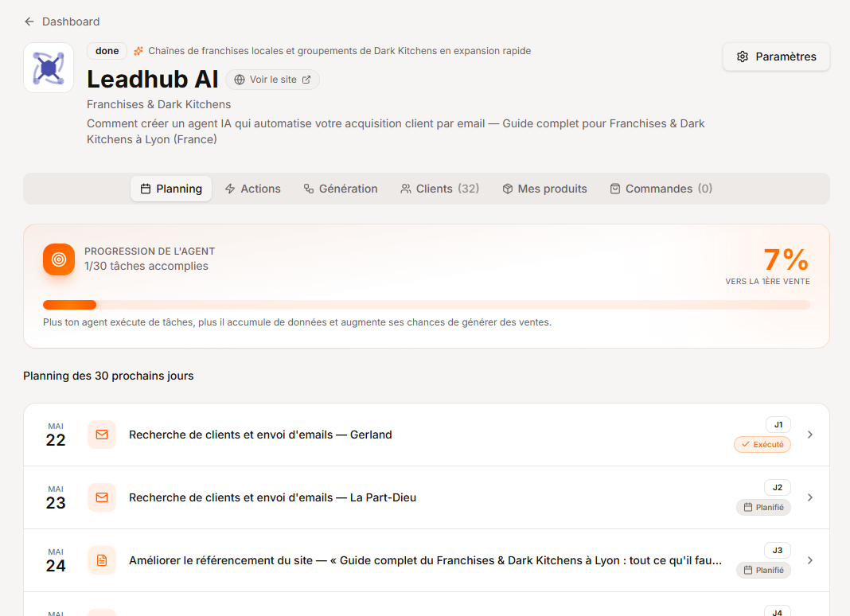Screen dimensions: 850x616
Task: Click the back arrow next to Dashboard
Action: (x=29, y=21)
